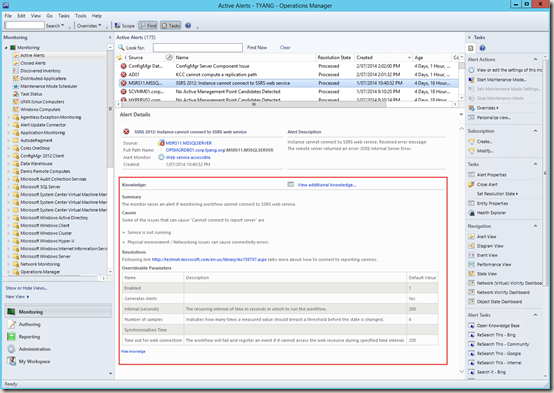Viewport: 554px width, 393px height.
Task: Click the Create subscription icon
Action: coord(471,141)
